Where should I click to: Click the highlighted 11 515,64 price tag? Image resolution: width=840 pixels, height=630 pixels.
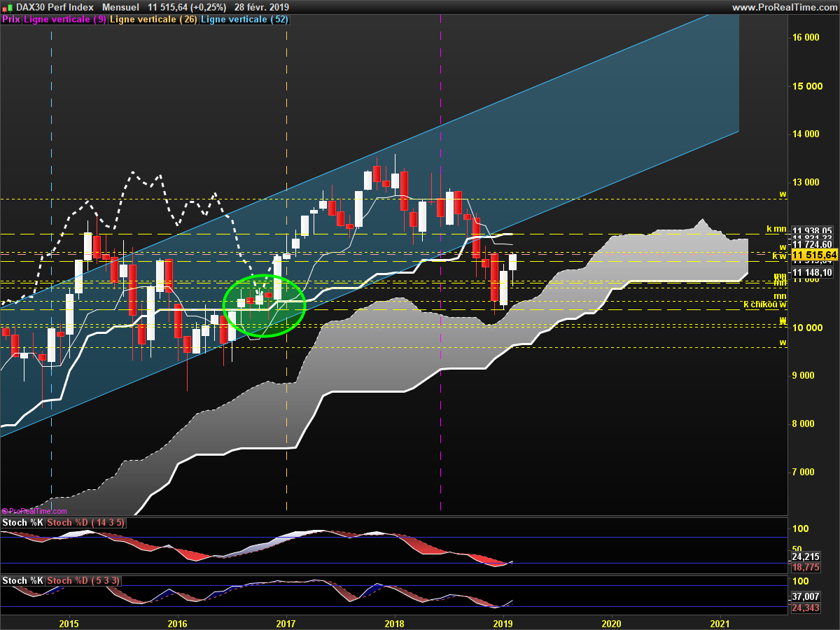click(814, 255)
